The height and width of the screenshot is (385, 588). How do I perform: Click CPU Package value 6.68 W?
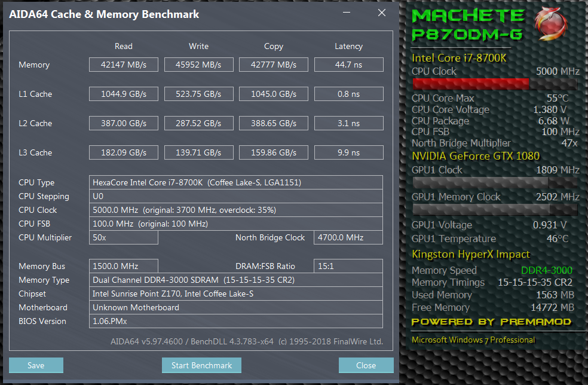553,121
